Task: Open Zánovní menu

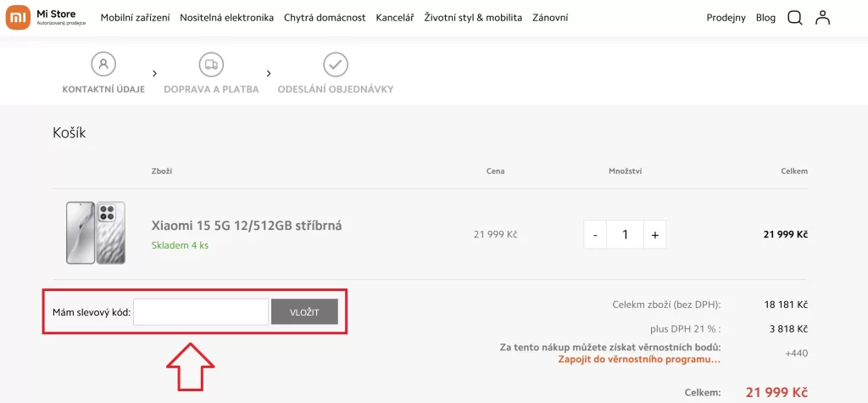Action: [x=550, y=18]
